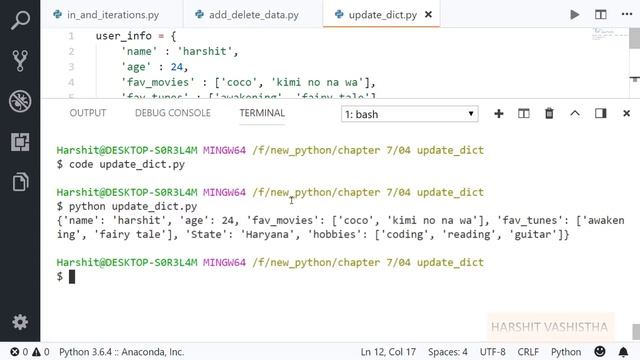Screen dimensions: 640x360
Task: Open notifications bell icon
Action: [x=623, y=352]
